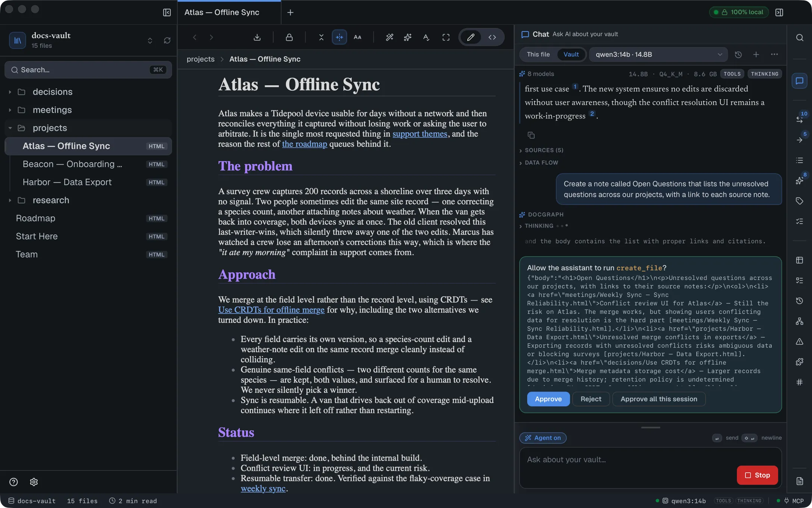Open chat more options ellipsis
812x508 pixels.
(x=774, y=55)
